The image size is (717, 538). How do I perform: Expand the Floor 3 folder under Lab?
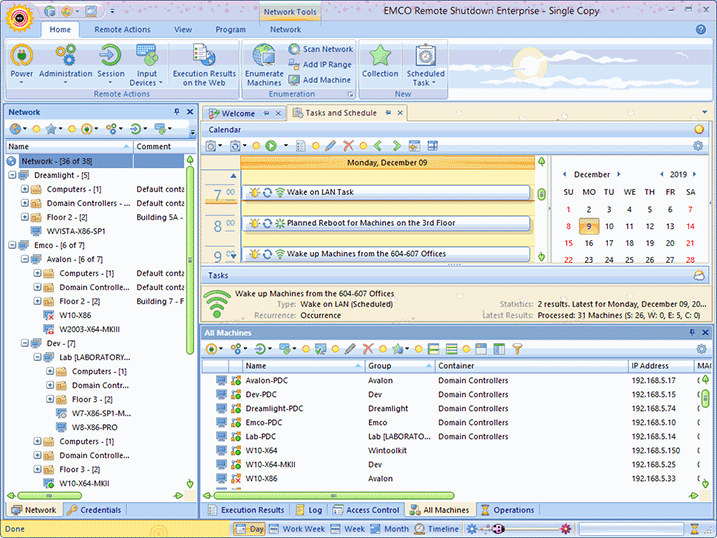click(50, 399)
